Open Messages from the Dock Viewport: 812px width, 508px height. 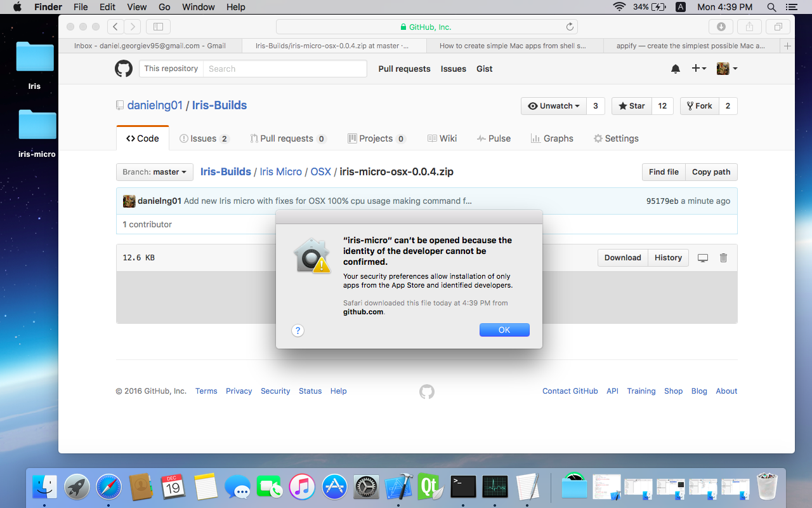click(238, 487)
